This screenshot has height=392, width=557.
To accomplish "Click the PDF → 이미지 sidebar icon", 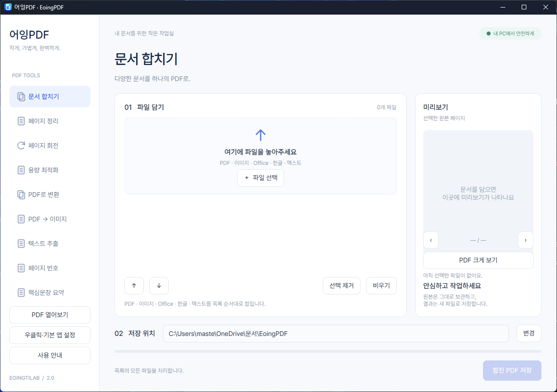I will pos(21,219).
